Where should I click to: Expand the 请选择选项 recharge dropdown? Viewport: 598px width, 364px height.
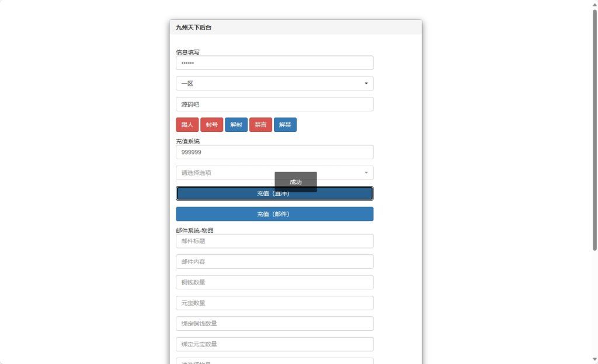pyautogui.click(x=274, y=173)
